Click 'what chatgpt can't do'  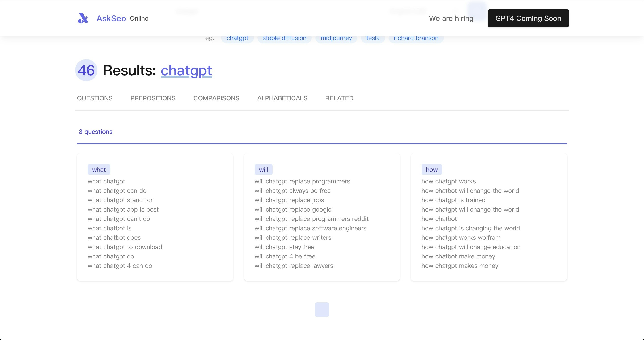pyautogui.click(x=119, y=219)
